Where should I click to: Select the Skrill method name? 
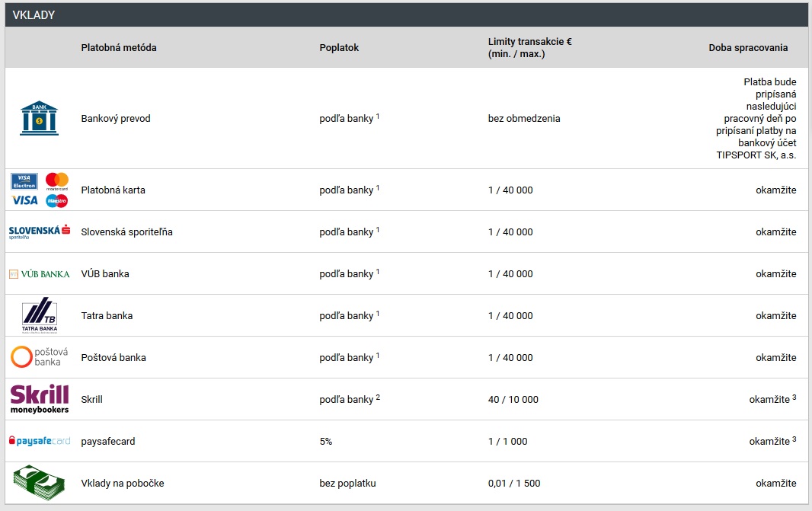pos(91,400)
